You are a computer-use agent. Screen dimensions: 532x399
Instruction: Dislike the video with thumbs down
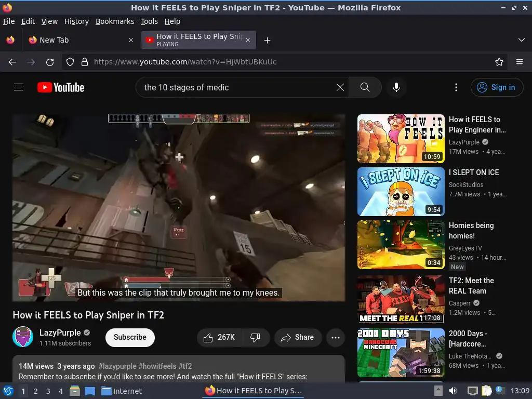click(x=255, y=337)
